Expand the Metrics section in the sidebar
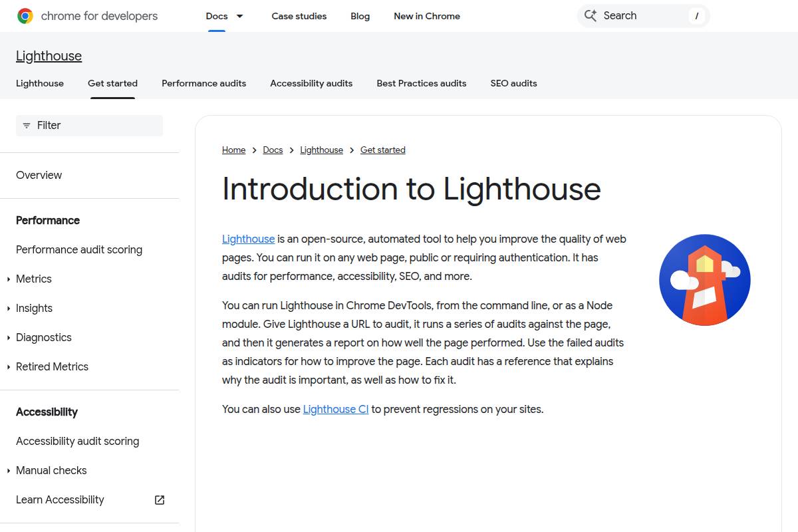Viewport: 798px width, 532px height. [8, 279]
